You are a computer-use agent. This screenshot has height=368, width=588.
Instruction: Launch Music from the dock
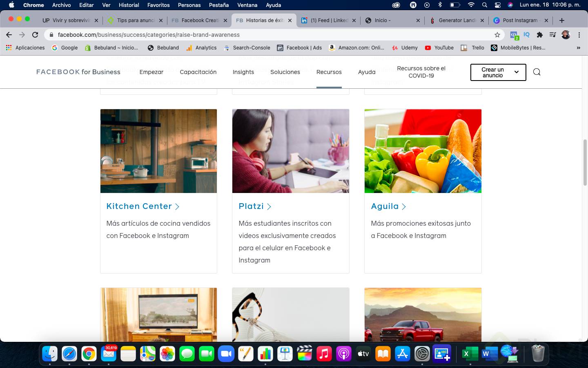pos(324,354)
